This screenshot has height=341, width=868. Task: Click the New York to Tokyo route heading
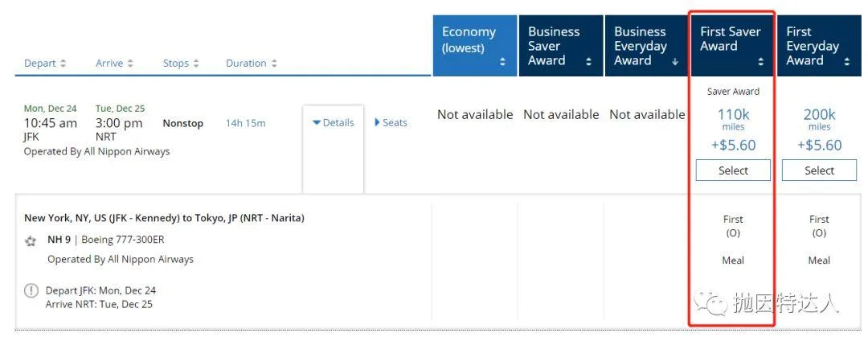(165, 218)
